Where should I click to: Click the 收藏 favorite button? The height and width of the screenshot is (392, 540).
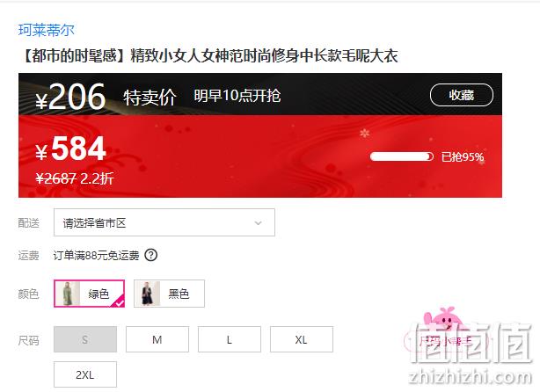462,95
